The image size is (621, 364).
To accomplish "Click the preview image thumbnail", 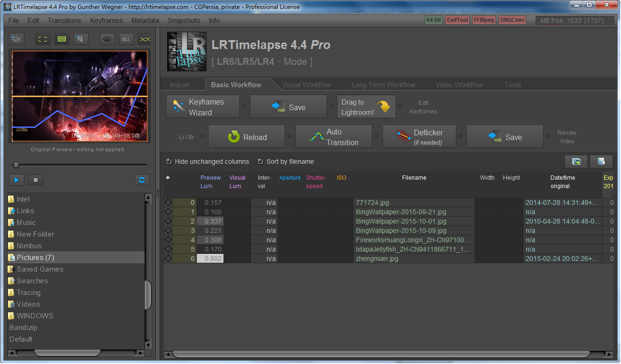I will click(80, 96).
